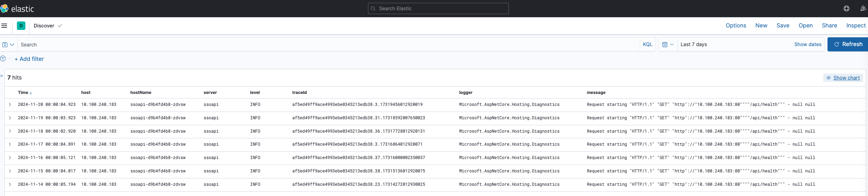Click New in top menu

[x=761, y=26]
